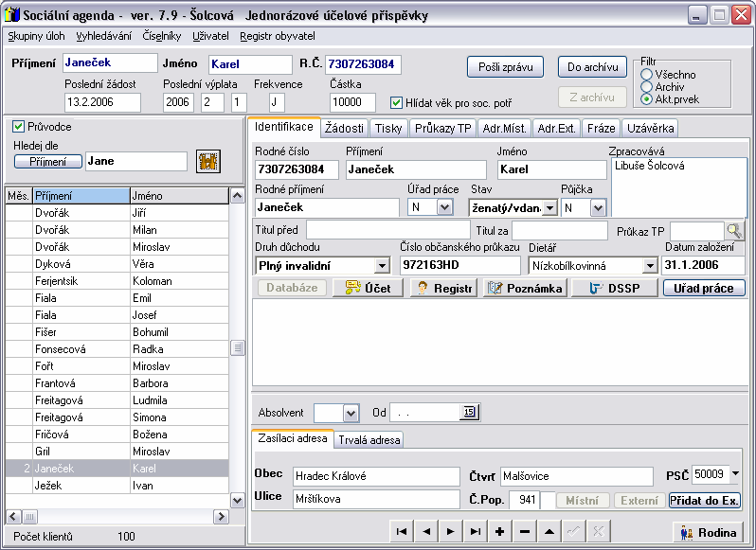This screenshot has height=550, width=756.
Task: Select the Akt.prvek filter radio
Action: point(646,99)
